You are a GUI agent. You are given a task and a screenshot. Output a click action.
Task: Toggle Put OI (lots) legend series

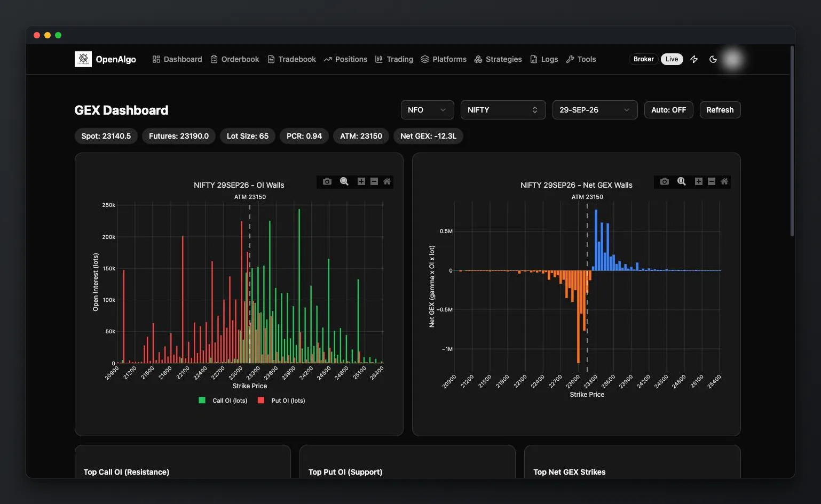(x=281, y=401)
